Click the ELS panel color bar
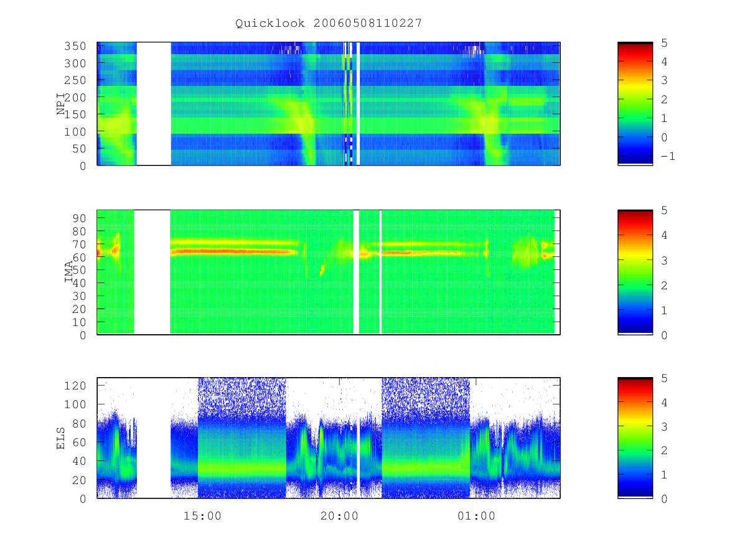 point(635,438)
